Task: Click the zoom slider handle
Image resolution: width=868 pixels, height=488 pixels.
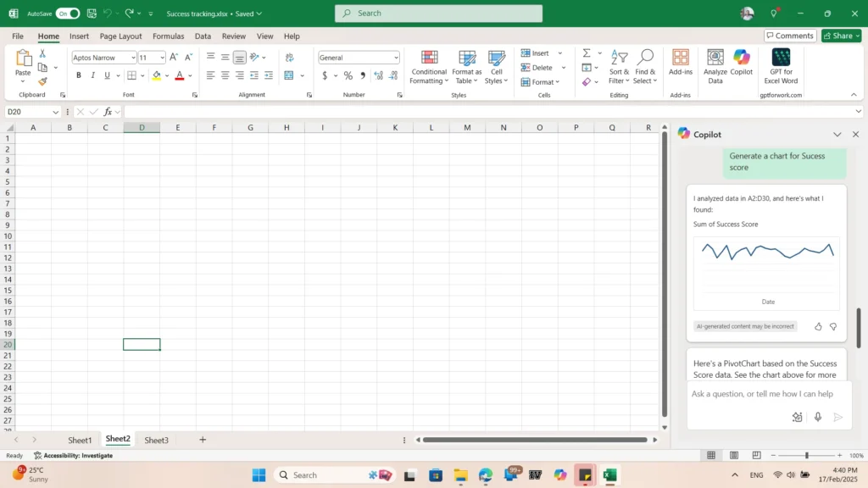Action: tap(807, 455)
